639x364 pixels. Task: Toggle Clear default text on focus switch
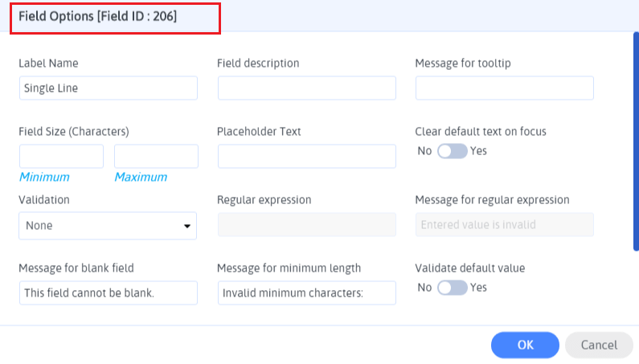[x=452, y=151]
